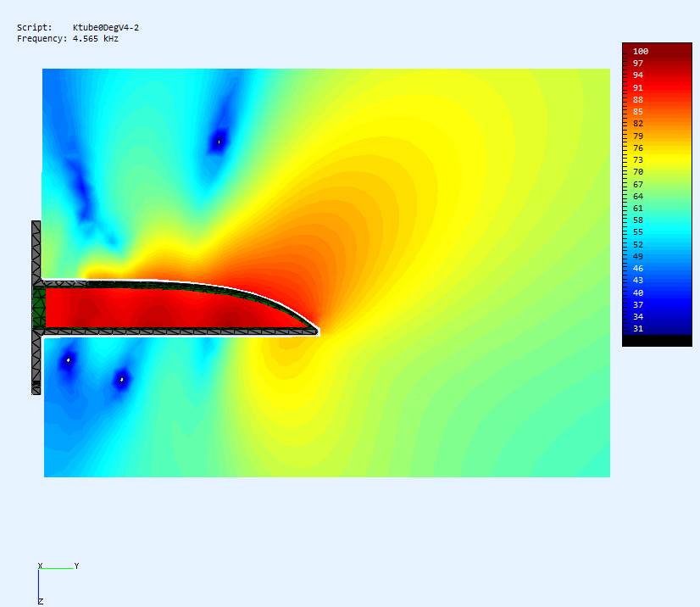Viewport: 700px width, 607px height.
Task: Click legend value 79
Action: tap(638, 136)
